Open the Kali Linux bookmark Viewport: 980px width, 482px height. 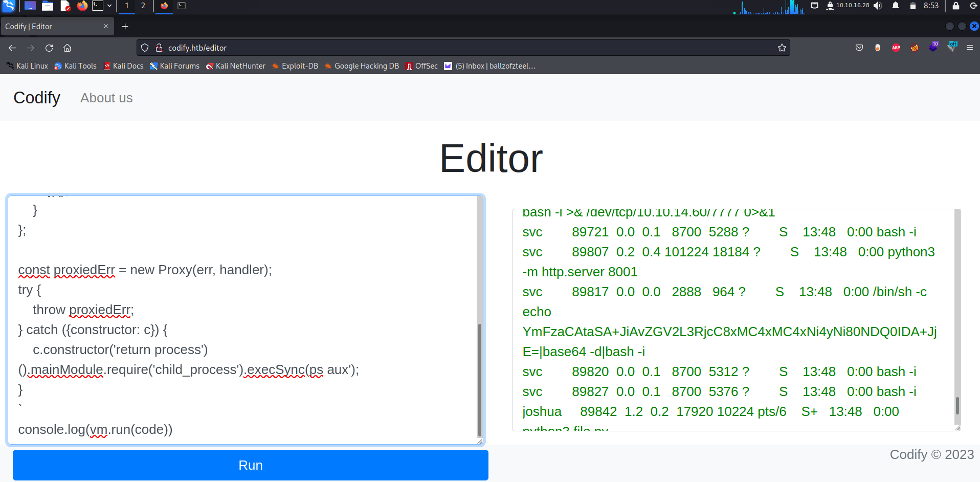(x=27, y=66)
